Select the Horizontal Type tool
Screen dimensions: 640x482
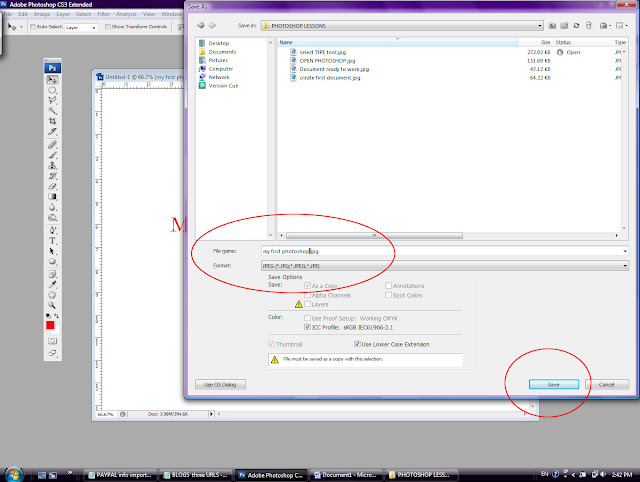point(52,241)
